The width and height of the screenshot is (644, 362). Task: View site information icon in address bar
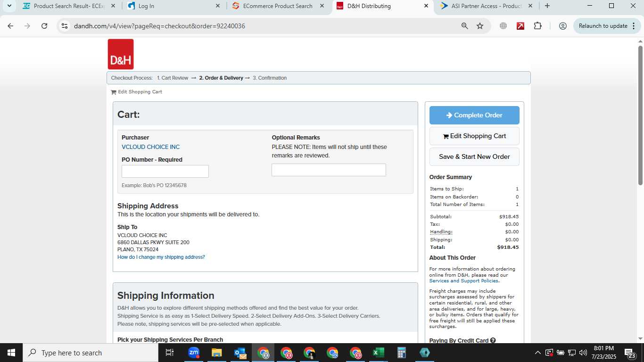(65, 26)
